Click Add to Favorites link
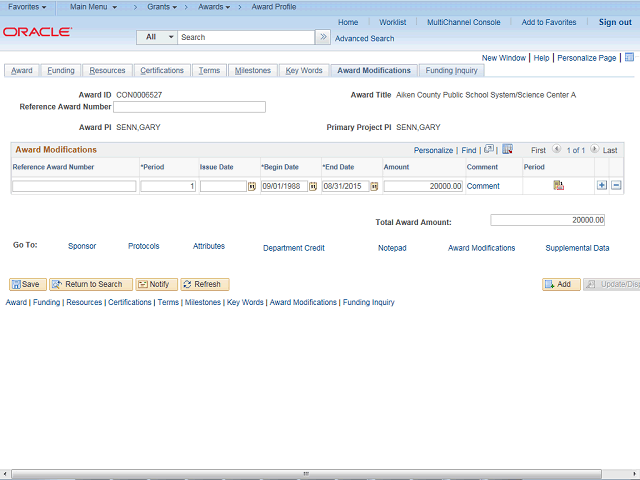This screenshot has width=640, height=480. click(549, 22)
